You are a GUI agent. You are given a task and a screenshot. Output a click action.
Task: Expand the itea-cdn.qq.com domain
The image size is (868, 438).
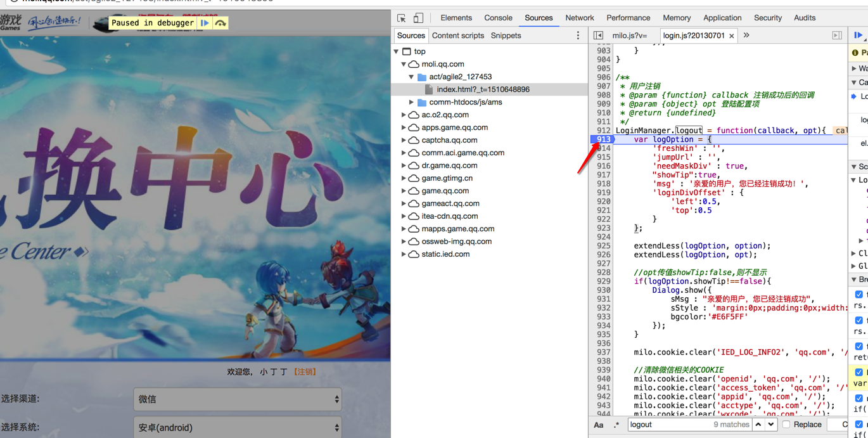pos(404,216)
